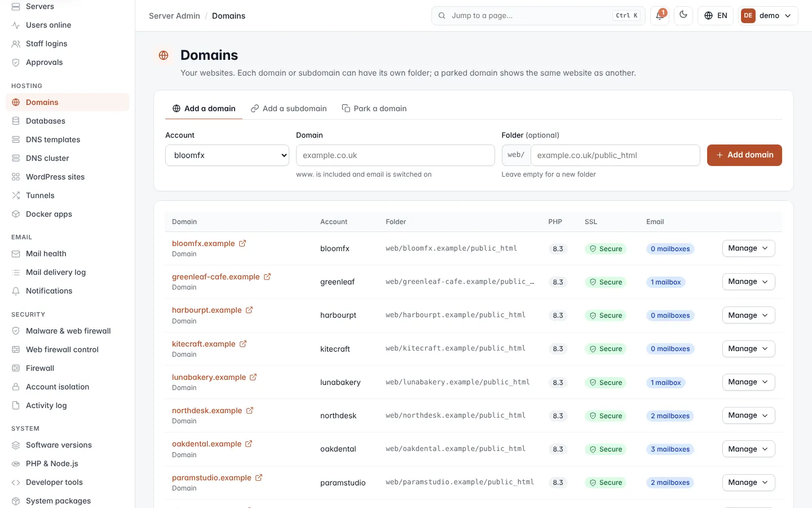Expand the demo user menu
812x508 pixels.
768,16
